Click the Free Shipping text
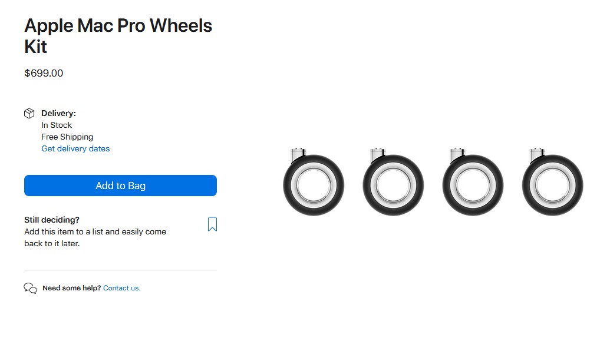610x364 pixels. [67, 137]
